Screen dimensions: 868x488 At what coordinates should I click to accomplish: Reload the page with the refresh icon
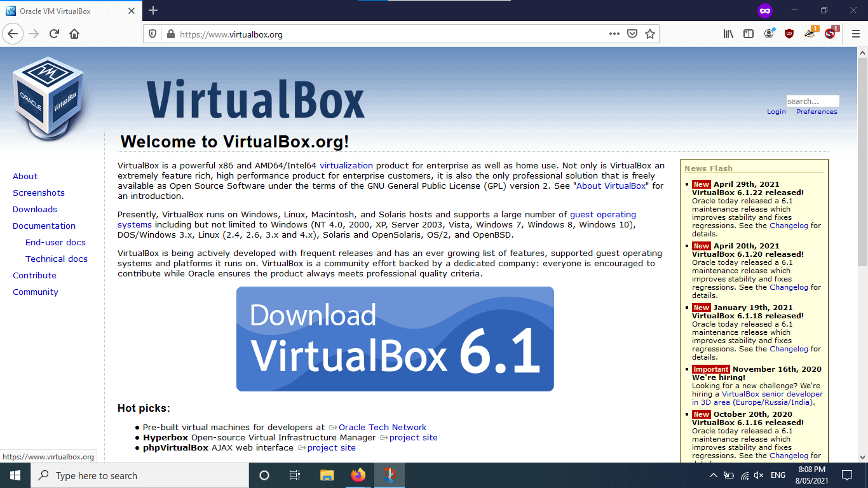tap(54, 34)
